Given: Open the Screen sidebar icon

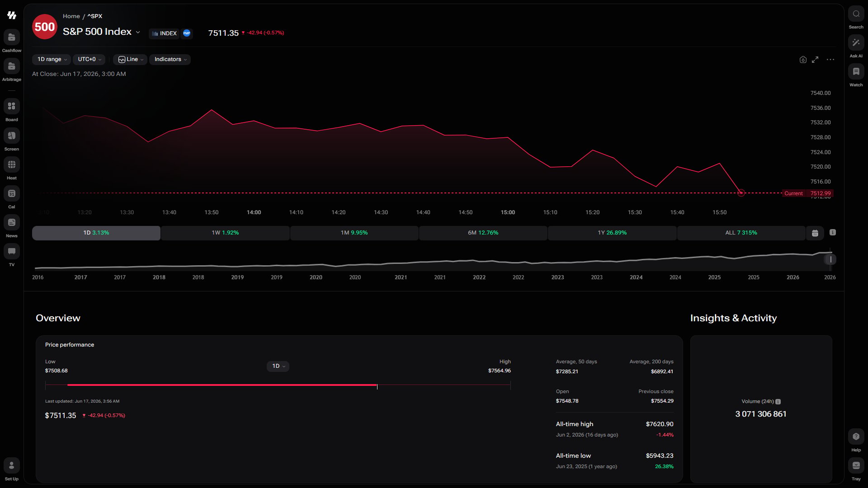Looking at the screenshot, I should click(x=12, y=136).
